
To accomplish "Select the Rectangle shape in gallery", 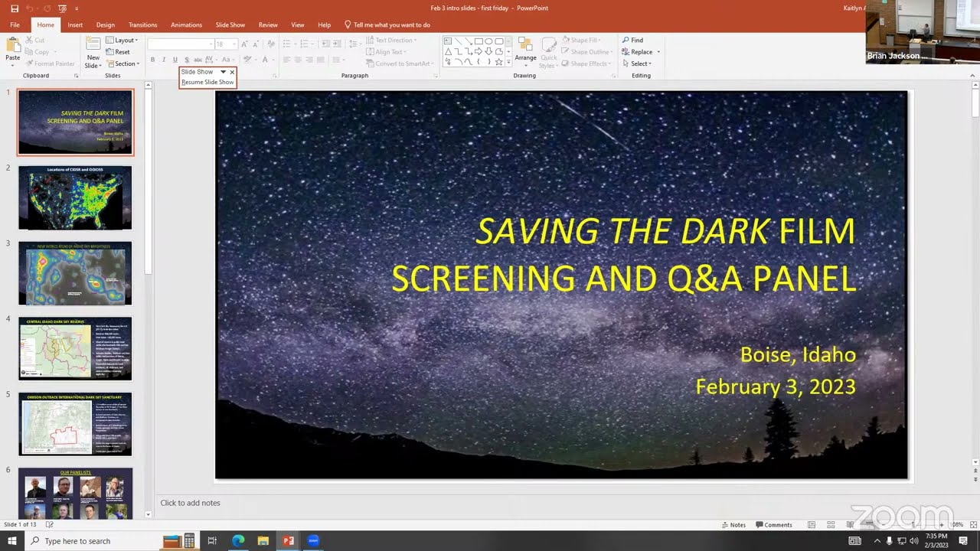I will (x=479, y=41).
